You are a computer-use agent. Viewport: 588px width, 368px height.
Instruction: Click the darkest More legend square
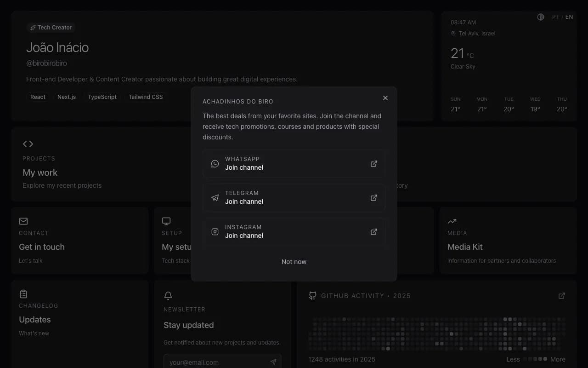point(545,359)
